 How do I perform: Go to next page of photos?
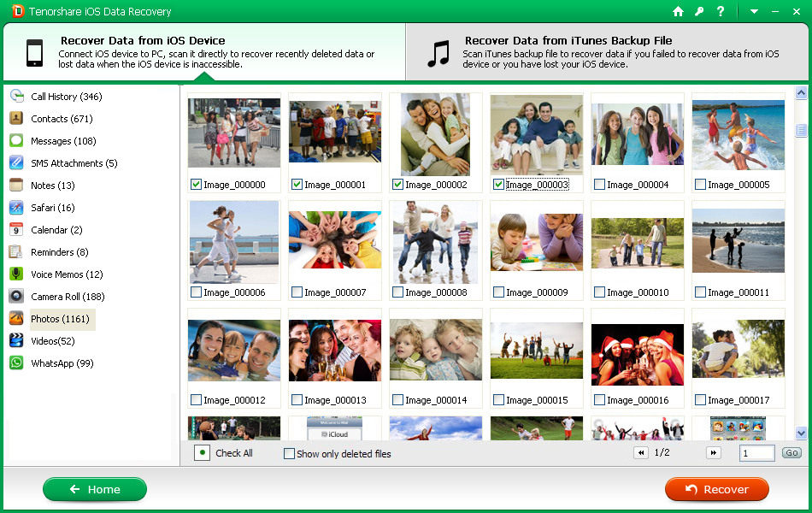click(x=714, y=453)
